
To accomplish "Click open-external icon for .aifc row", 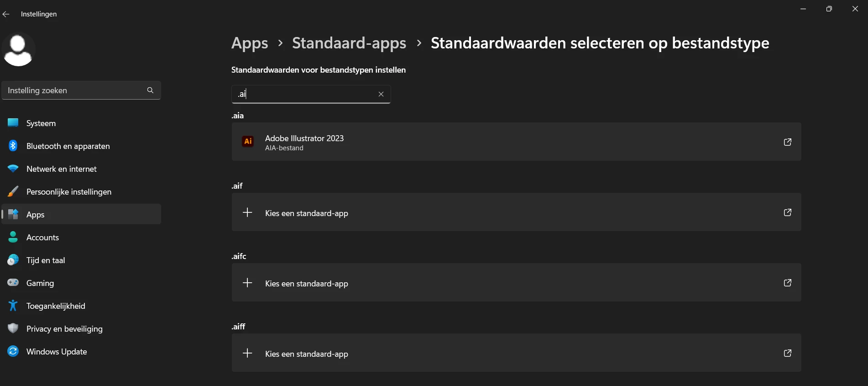I will coord(788,283).
